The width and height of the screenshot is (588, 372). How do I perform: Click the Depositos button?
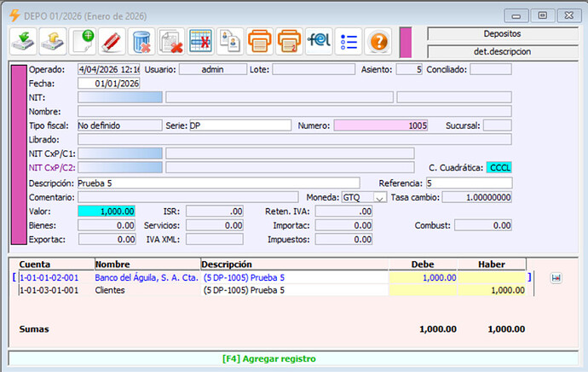[503, 34]
